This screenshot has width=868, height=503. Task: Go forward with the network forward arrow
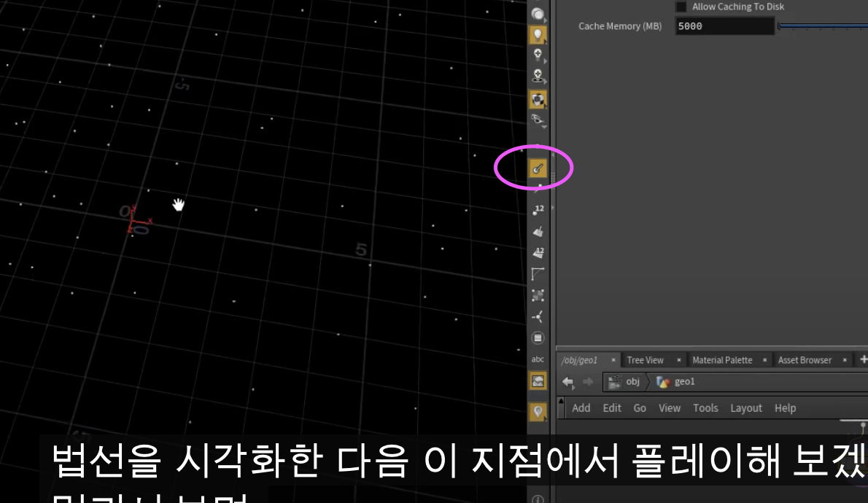pos(588,382)
